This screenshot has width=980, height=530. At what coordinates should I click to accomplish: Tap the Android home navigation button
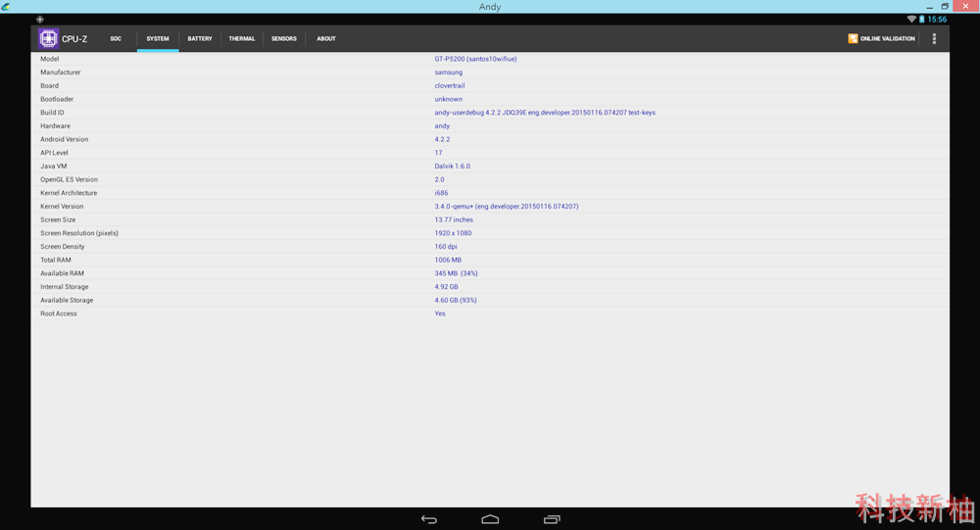(x=490, y=519)
